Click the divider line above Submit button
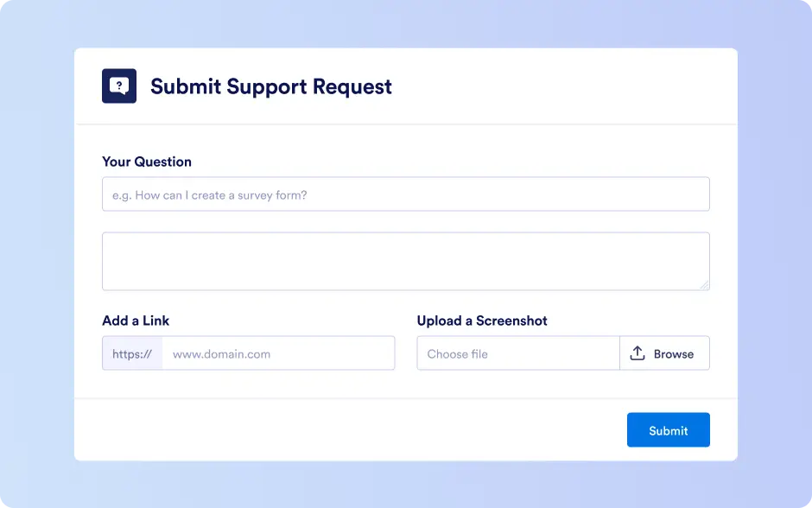 [405, 398]
